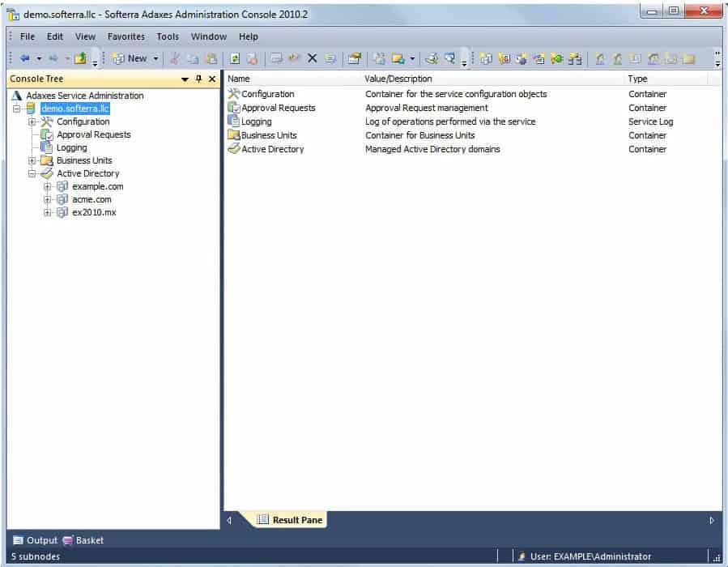This screenshot has width=728, height=567.
Task: Select Active Directory in the Console Tree
Action: pos(87,173)
